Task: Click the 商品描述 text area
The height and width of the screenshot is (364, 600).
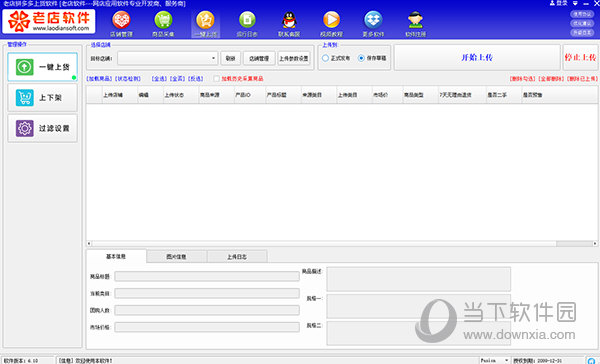Action: coord(419,279)
